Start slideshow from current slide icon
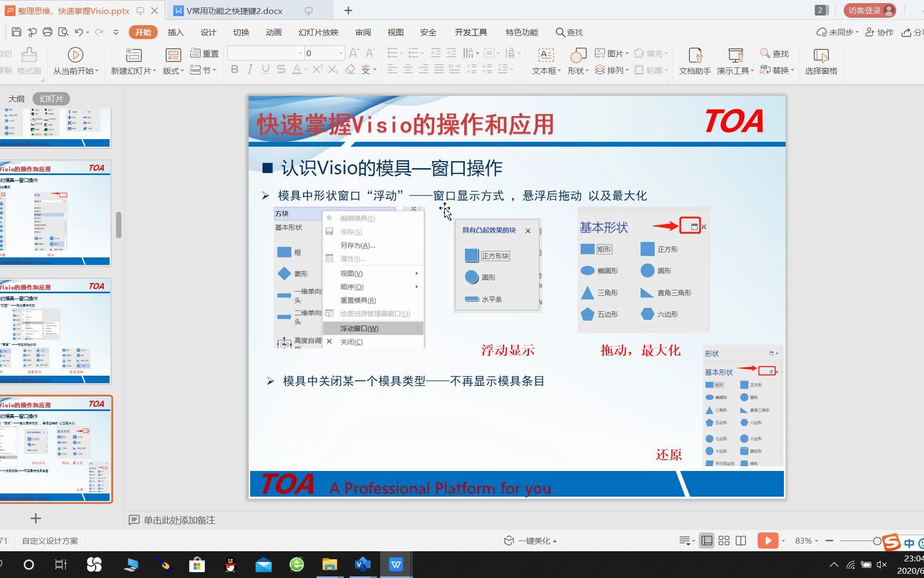This screenshot has width=924, height=578. (75, 55)
